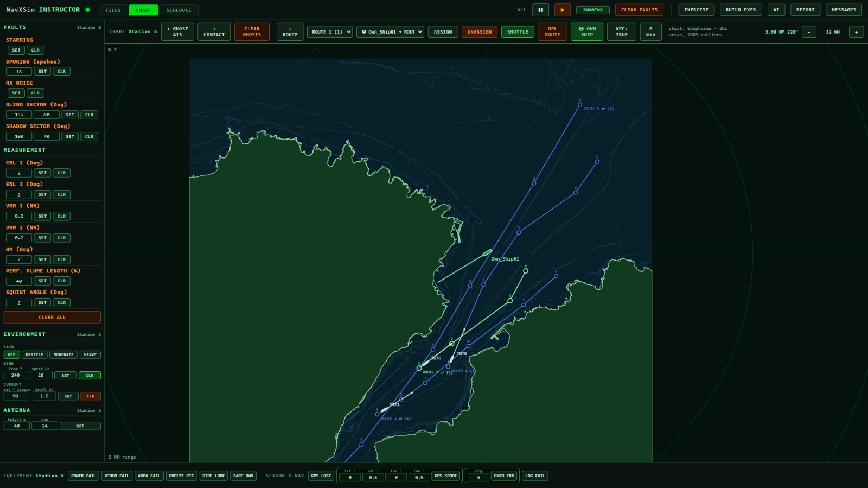The width and height of the screenshot is (868, 488).
Task: Toggle the POWER FAIL equipment fault
Action: (84, 476)
